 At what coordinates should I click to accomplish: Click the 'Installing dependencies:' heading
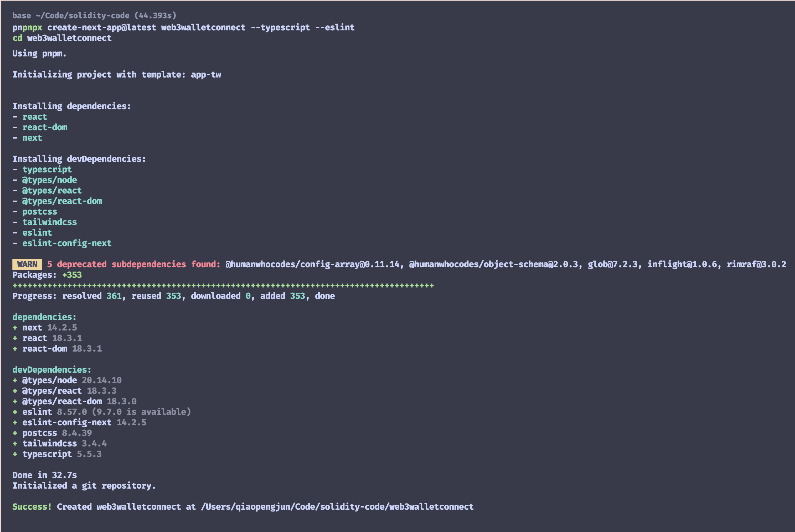(x=72, y=106)
